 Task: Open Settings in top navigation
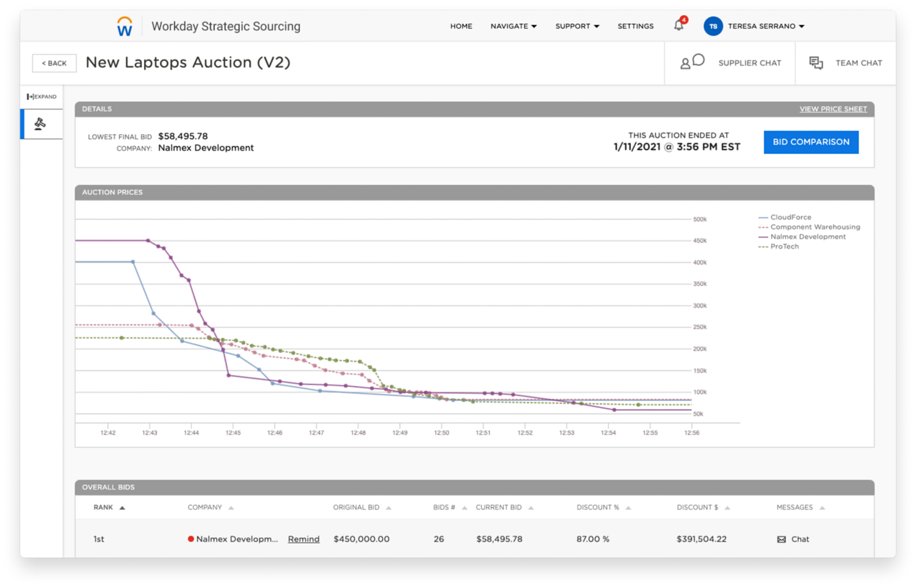[x=635, y=26]
